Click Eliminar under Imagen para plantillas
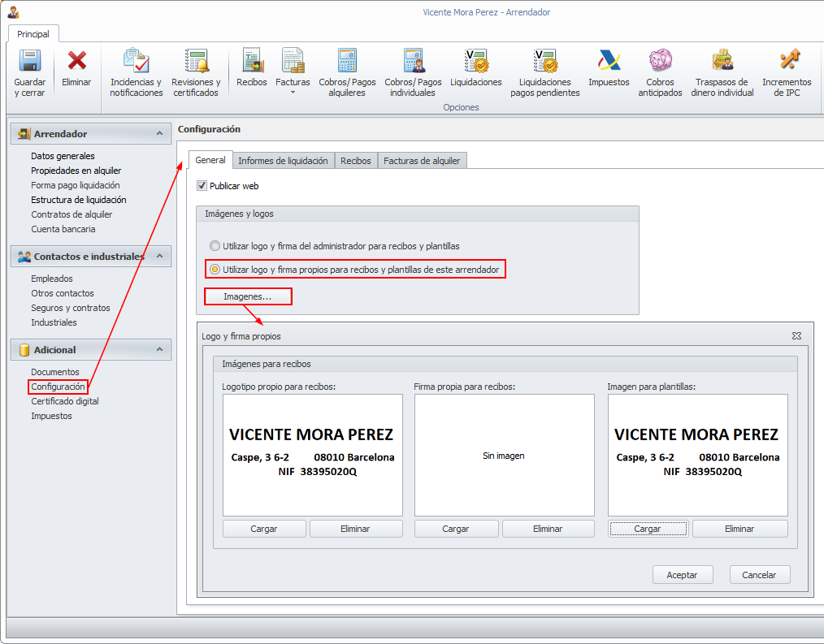 [739, 529]
